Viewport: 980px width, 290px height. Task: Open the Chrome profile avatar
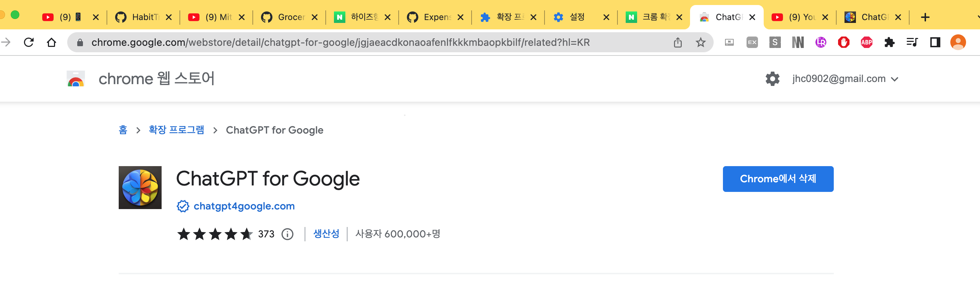pos(958,42)
